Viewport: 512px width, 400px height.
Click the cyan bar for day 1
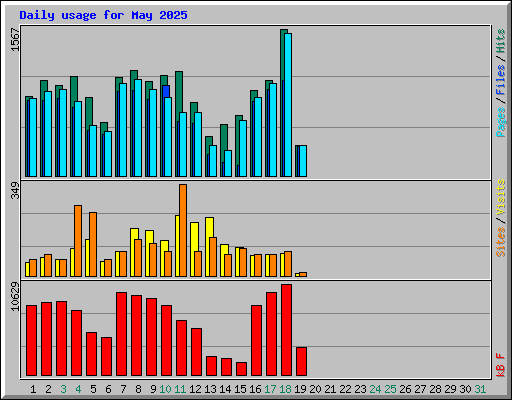tap(33, 137)
